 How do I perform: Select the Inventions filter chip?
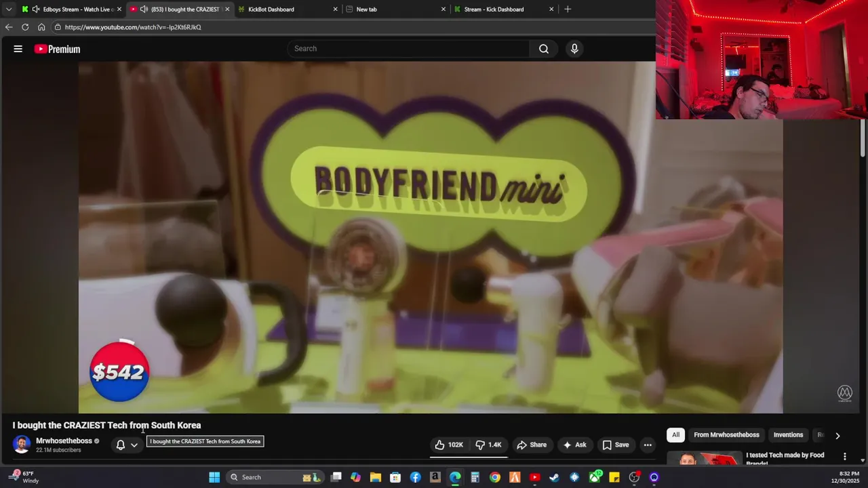[x=788, y=435]
